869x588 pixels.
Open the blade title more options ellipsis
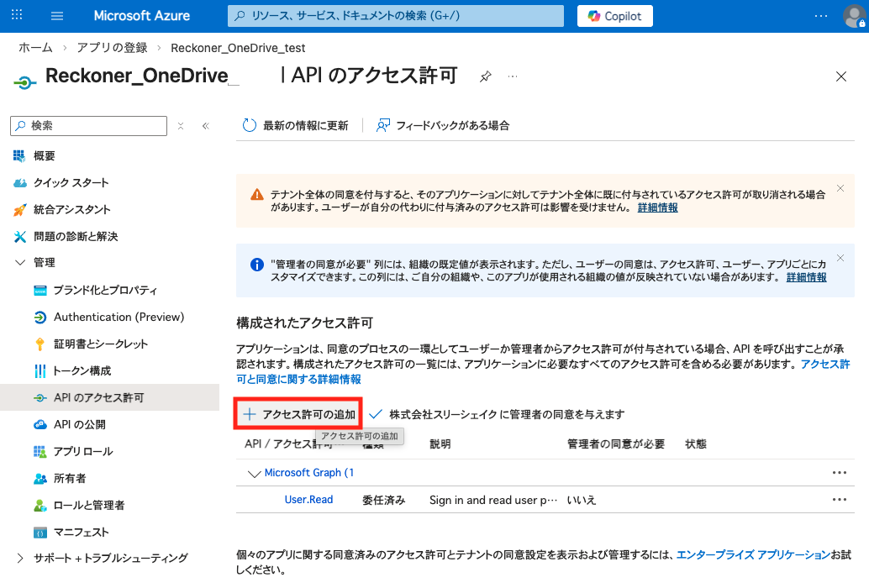tap(513, 76)
